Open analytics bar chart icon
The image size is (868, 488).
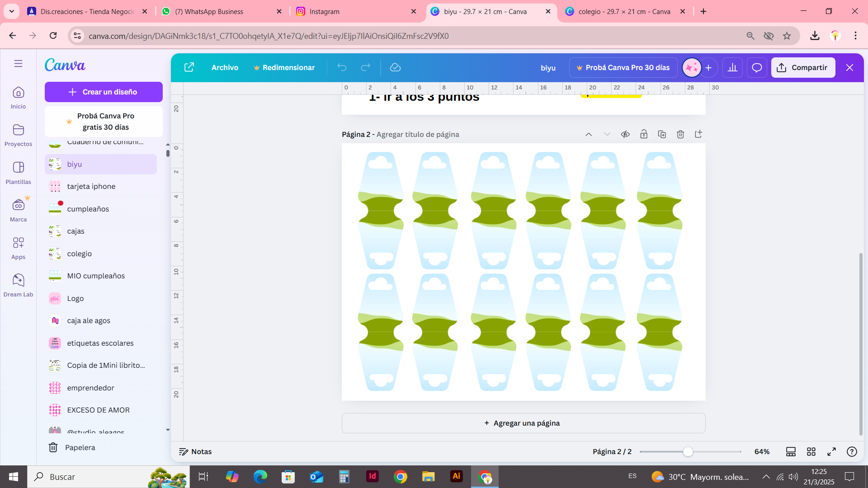[x=732, y=68]
